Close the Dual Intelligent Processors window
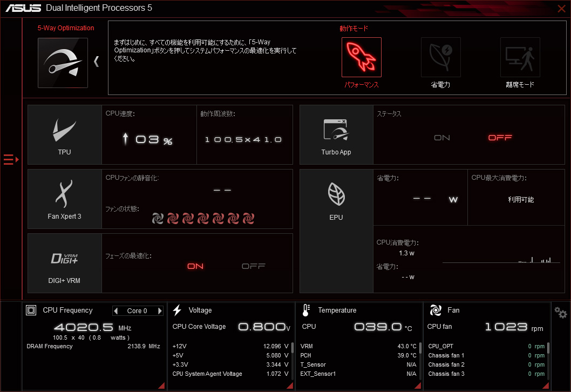The width and height of the screenshot is (571, 392). click(x=561, y=8)
